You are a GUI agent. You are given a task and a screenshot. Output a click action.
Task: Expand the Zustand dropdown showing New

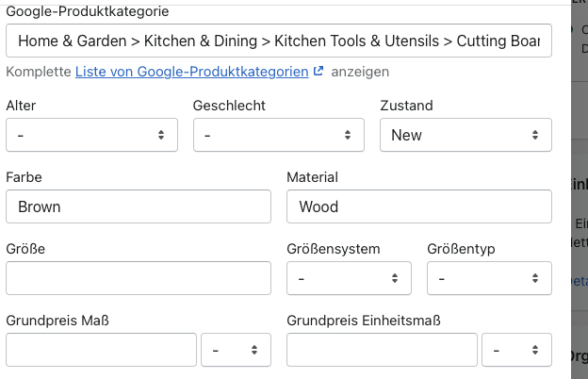pos(465,135)
